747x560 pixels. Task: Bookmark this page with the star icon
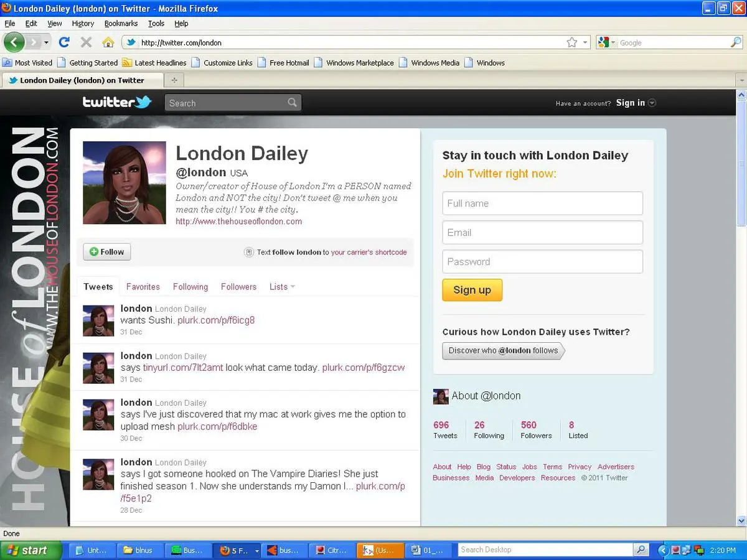pyautogui.click(x=572, y=42)
